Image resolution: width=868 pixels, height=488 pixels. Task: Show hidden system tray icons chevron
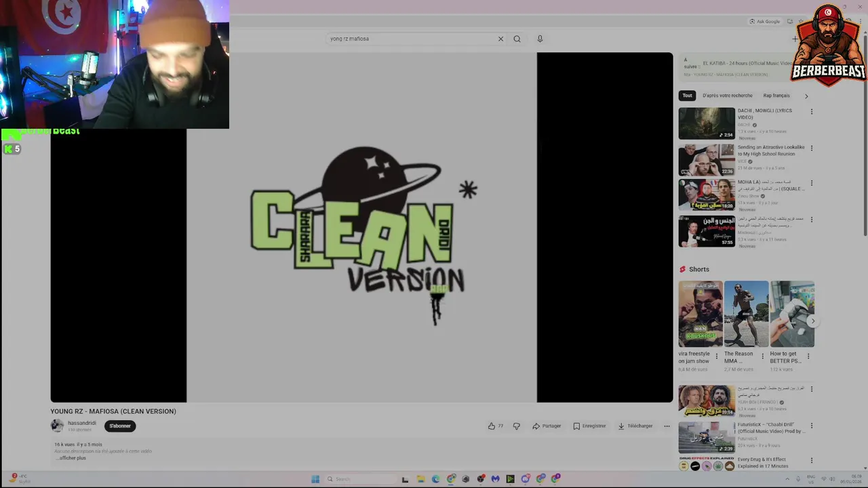pos(788,479)
